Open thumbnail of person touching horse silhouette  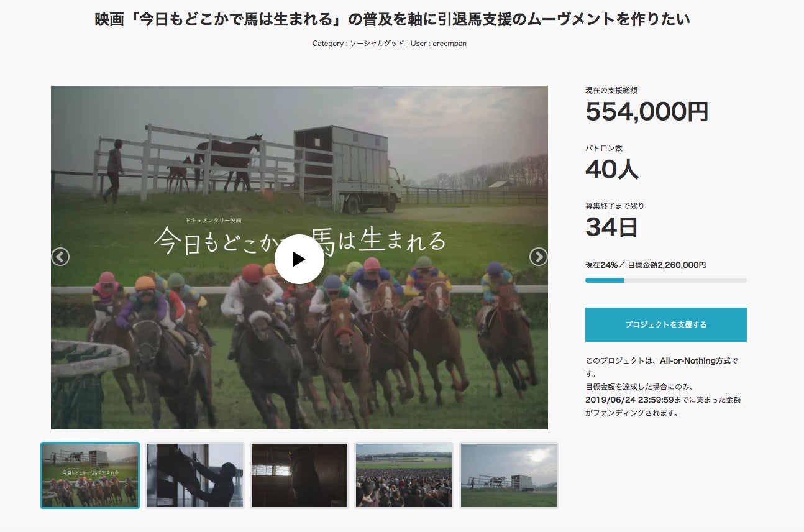coord(194,475)
